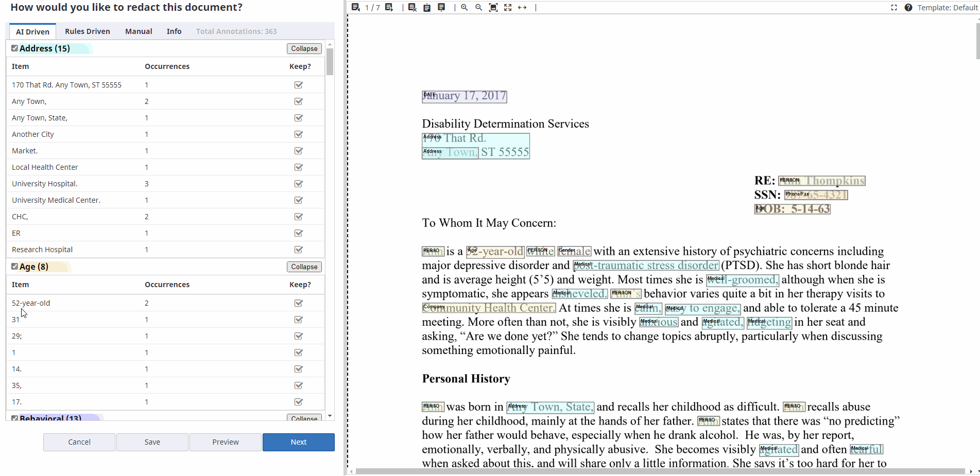Screen dimensions: 980x476
Task: Click the page-with-X icon in toolbar
Action: coord(412,7)
